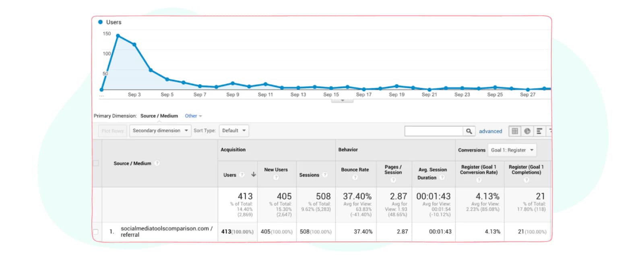Collapse the chart using the handle below it
The width and height of the screenshot is (644, 258).
point(343,100)
